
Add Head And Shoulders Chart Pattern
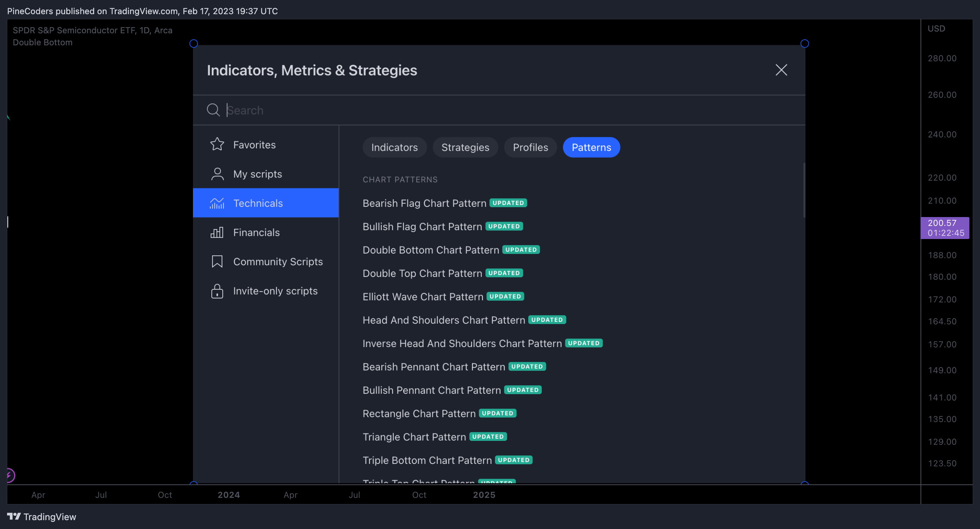point(444,320)
